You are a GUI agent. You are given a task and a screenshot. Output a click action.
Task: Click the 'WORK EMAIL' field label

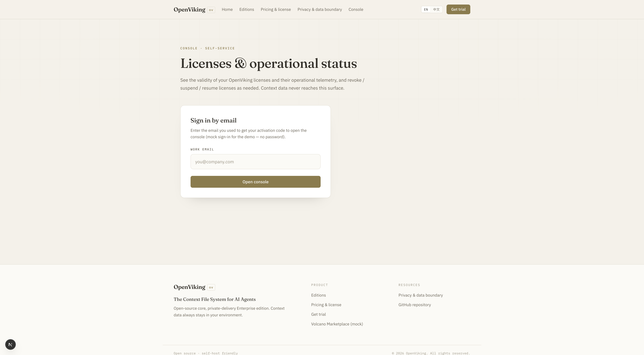tap(202, 149)
